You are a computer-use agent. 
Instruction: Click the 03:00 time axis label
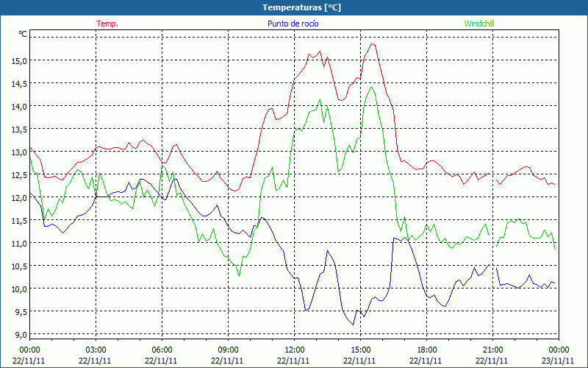point(96,350)
